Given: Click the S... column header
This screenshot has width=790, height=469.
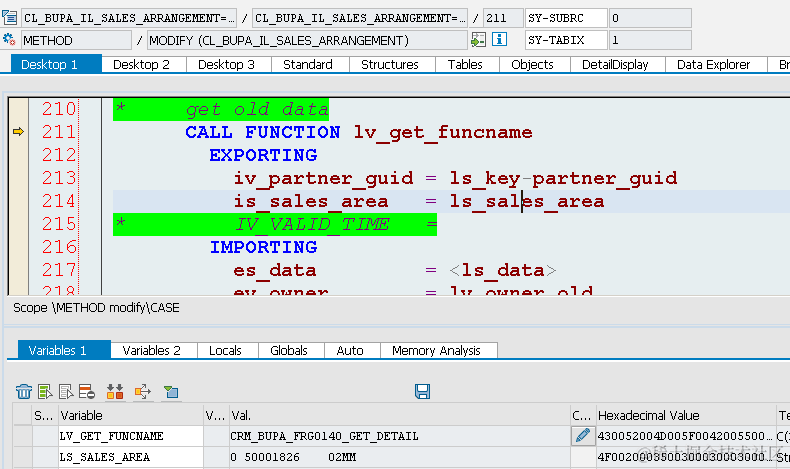Looking at the screenshot, I should 45,416.
